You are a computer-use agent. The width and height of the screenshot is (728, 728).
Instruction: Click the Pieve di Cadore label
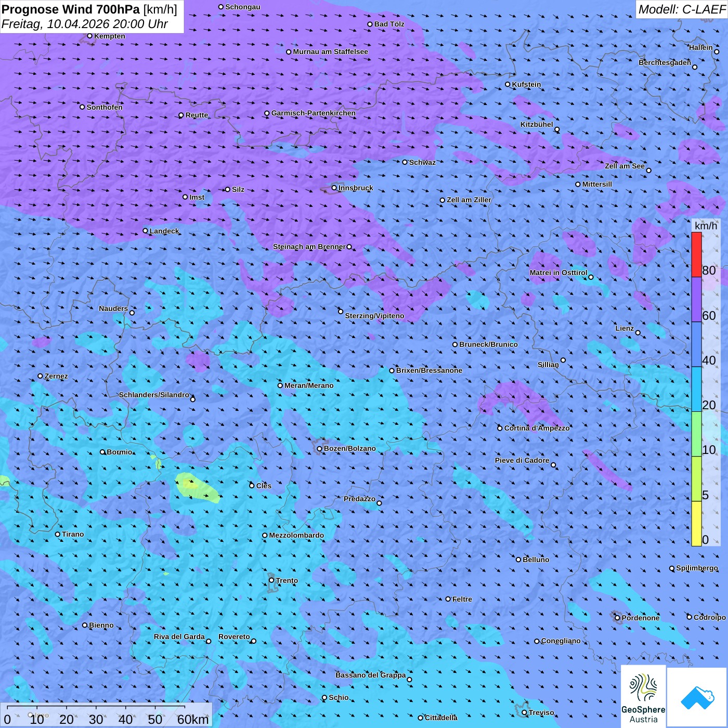click(522, 460)
